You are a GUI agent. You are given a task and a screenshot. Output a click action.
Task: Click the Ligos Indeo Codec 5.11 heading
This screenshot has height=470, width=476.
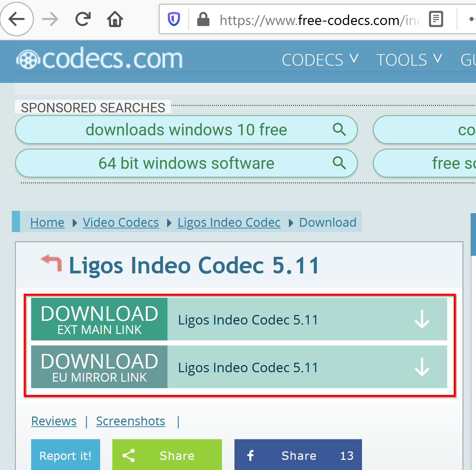(194, 265)
